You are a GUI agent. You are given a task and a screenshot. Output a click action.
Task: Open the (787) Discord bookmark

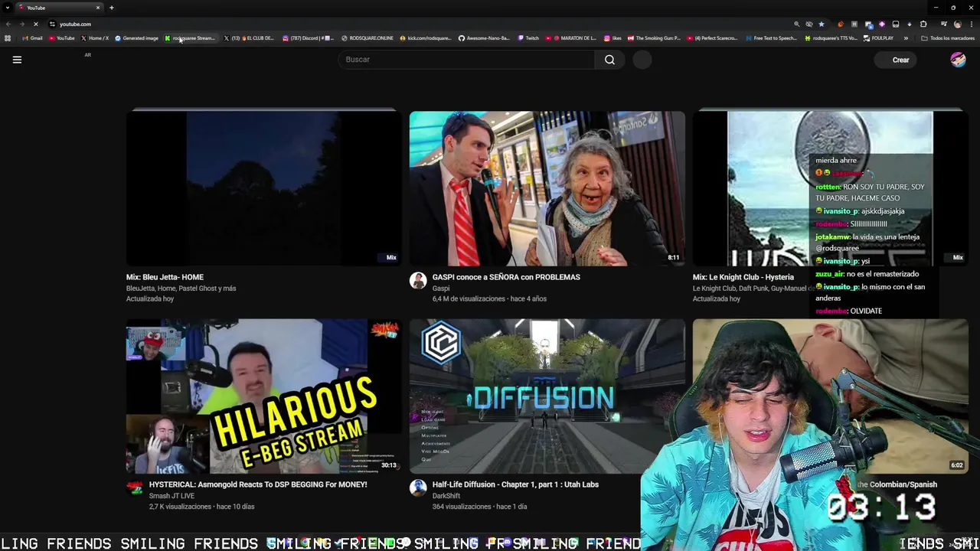pos(308,38)
